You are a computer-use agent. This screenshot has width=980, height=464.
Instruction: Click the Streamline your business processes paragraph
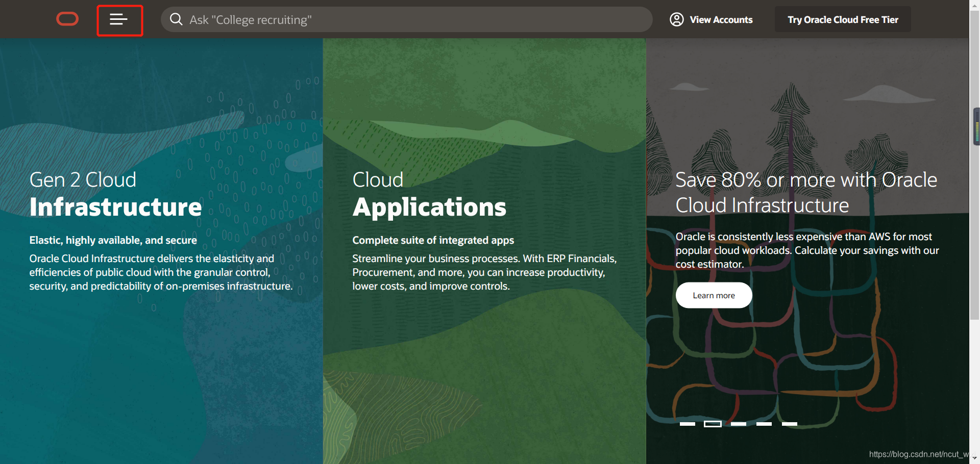click(x=484, y=272)
